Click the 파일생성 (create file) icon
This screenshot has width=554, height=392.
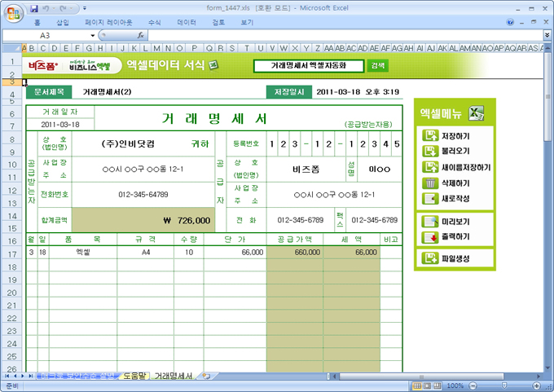coord(430,259)
